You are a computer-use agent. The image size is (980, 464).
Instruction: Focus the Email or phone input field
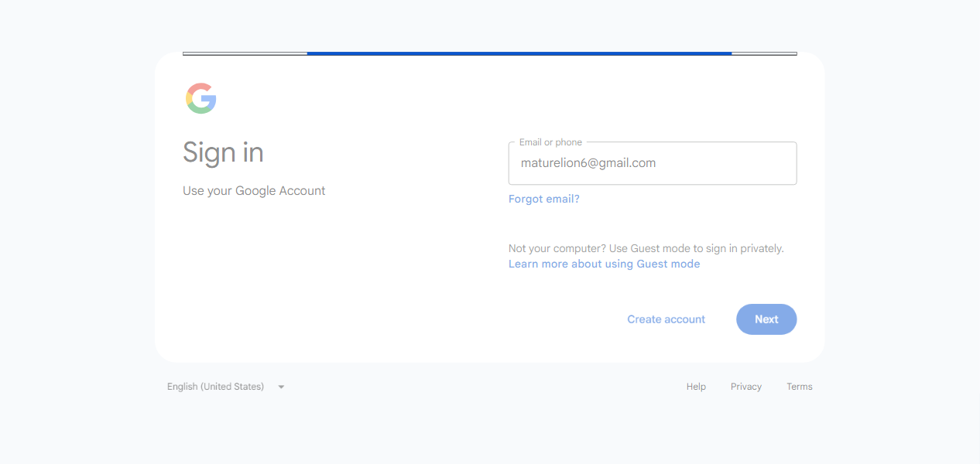tap(653, 163)
